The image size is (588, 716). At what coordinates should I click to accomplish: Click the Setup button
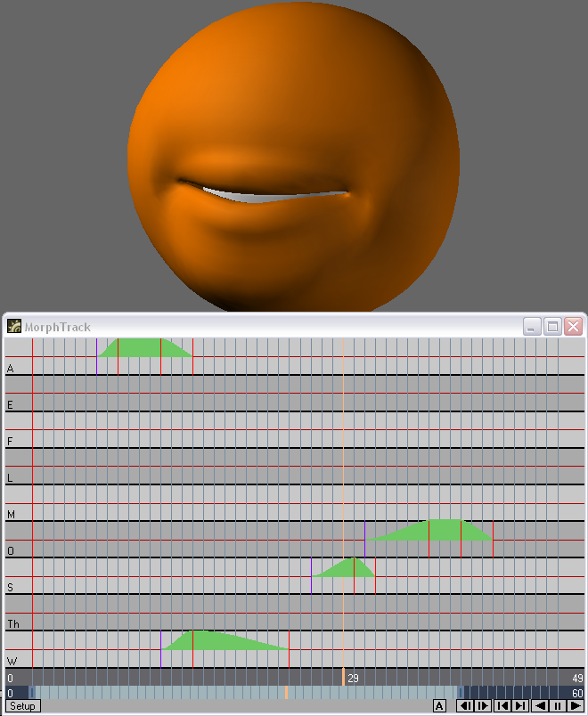(23, 706)
